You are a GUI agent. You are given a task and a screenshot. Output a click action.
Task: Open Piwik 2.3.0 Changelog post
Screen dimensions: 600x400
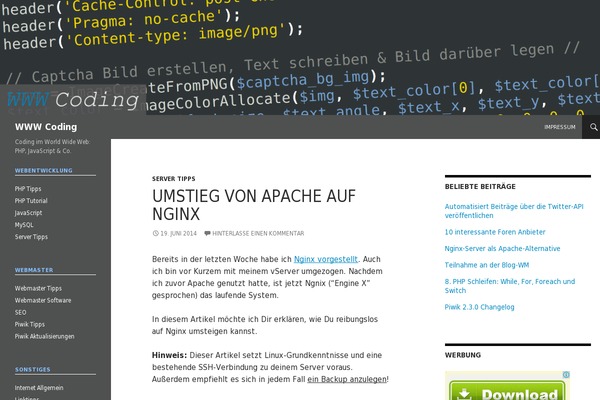click(x=479, y=307)
